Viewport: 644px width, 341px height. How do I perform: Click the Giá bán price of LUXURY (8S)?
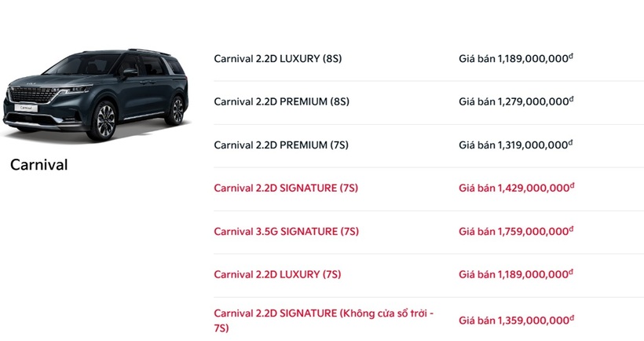tap(516, 58)
